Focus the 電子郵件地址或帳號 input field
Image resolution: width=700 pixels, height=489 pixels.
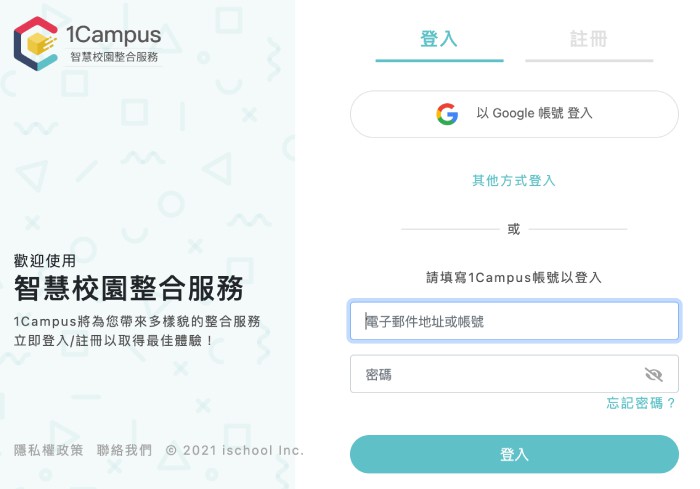click(x=514, y=322)
